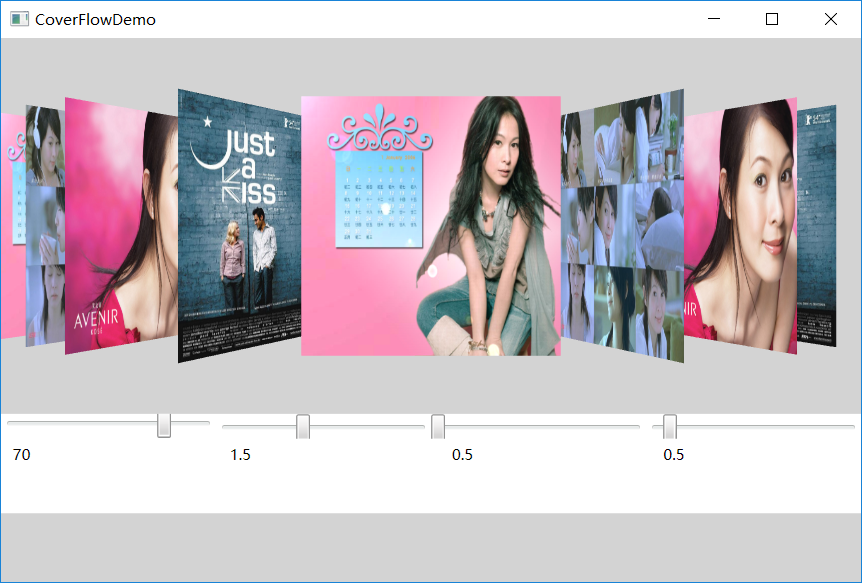Click the third slider thumb, above middle 0.5
862x583 pixels.
coord(438,426)
